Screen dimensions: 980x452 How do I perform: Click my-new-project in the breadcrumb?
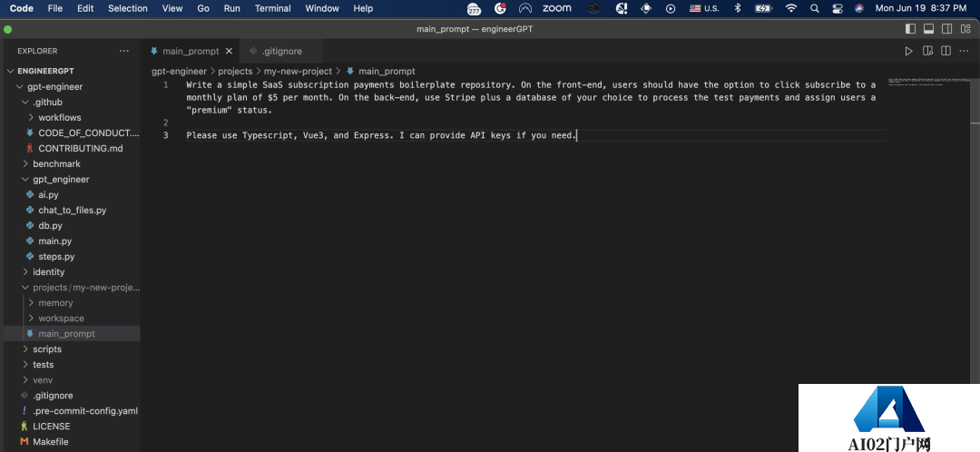pos(298,71)
